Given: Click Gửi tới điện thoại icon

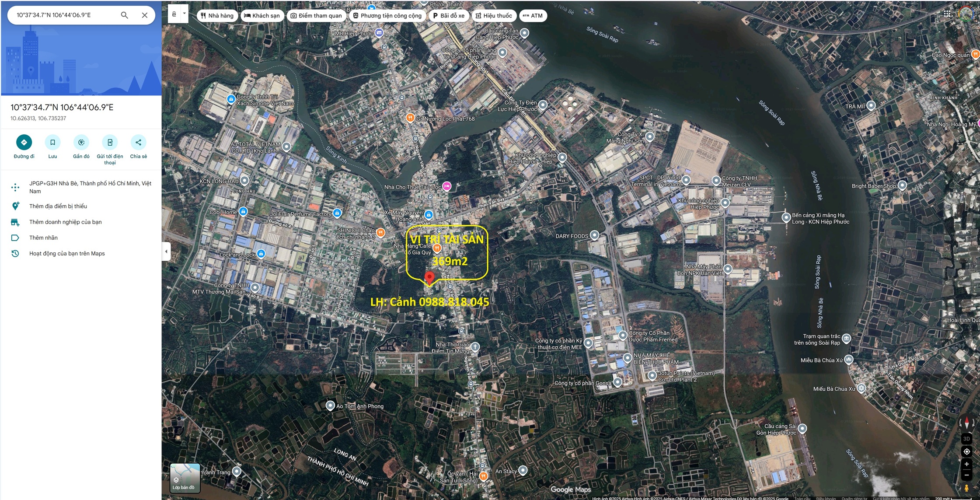Looking at the screenshot, I should [110, 142].
